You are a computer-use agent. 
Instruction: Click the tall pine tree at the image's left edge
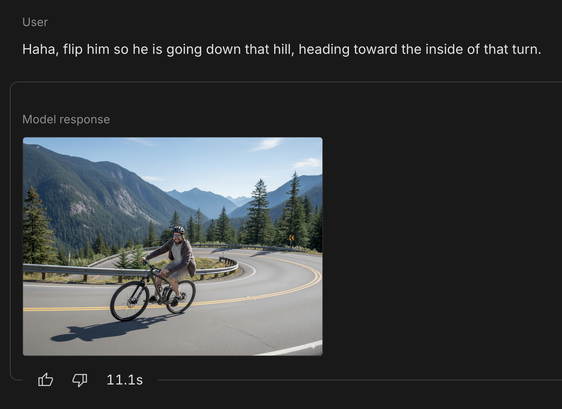coord(36,226)
